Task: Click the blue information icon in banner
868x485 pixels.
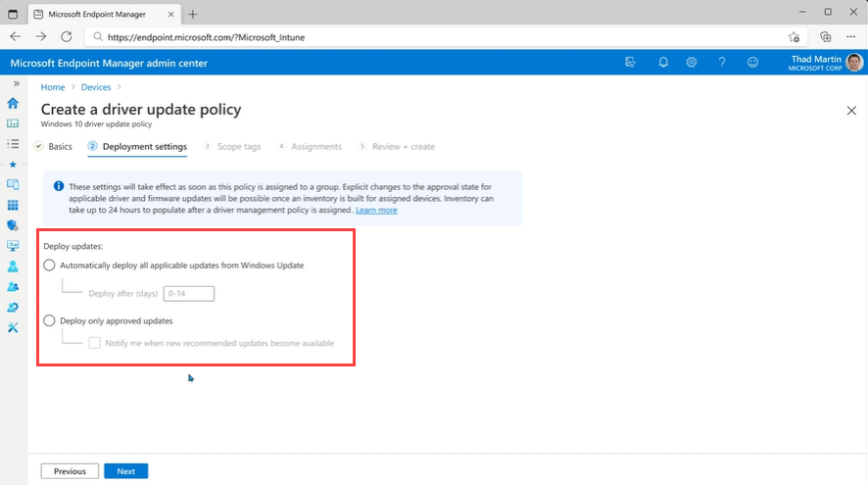Action: click(x=59, y=186)
